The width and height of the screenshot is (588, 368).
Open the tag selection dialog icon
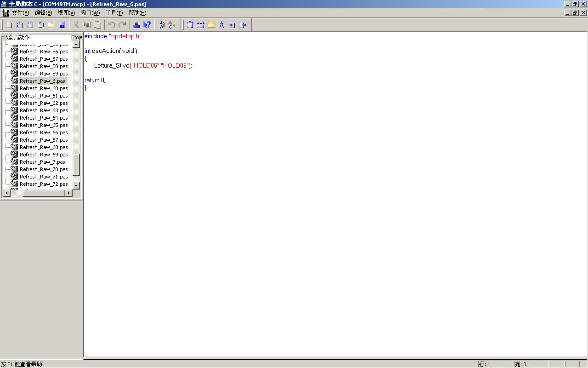point(200,25)
